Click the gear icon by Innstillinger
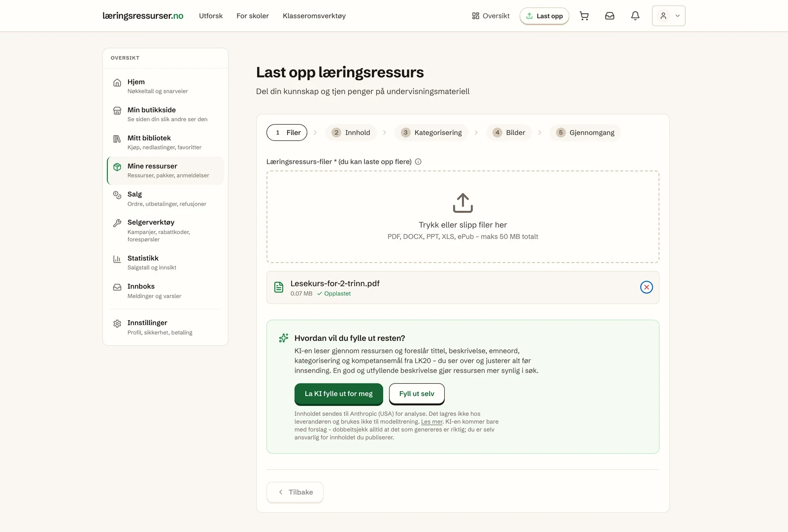This screenshot has width=788, height=532. 117,324
